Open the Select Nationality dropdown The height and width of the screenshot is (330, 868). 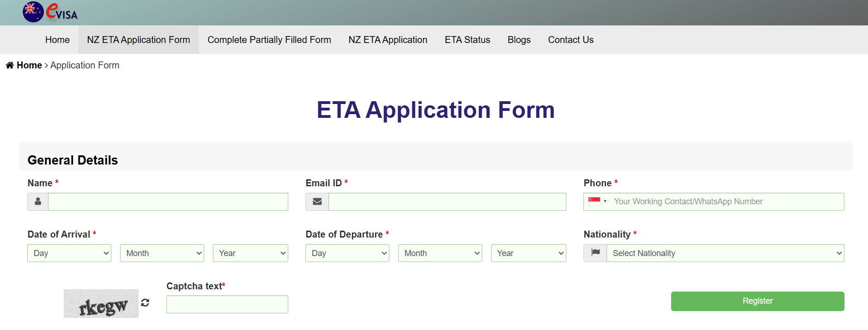click(x=725, y=253)
